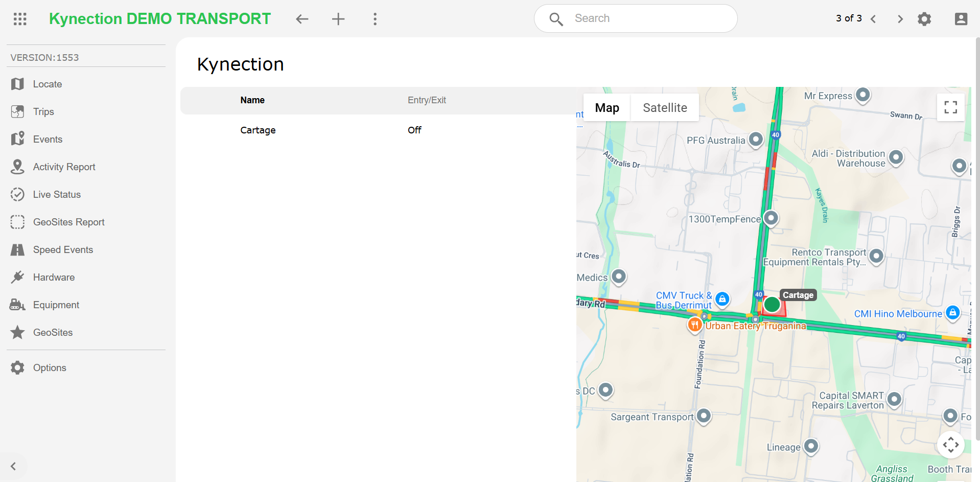Click the settings gear icon in header

coord(924,19)
